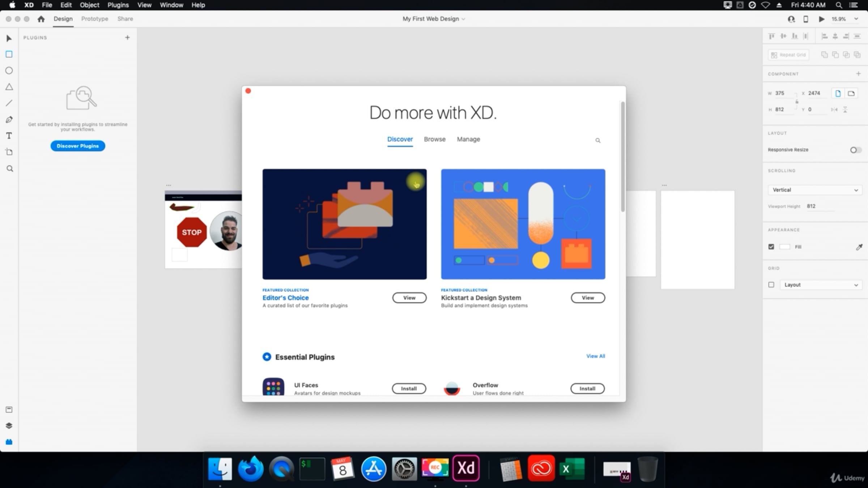Click the mobile device preview icon

click(806, 19)
